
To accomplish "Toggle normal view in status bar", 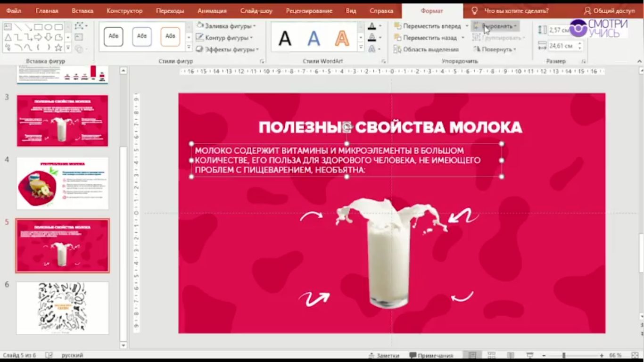I will coord(472,355).
